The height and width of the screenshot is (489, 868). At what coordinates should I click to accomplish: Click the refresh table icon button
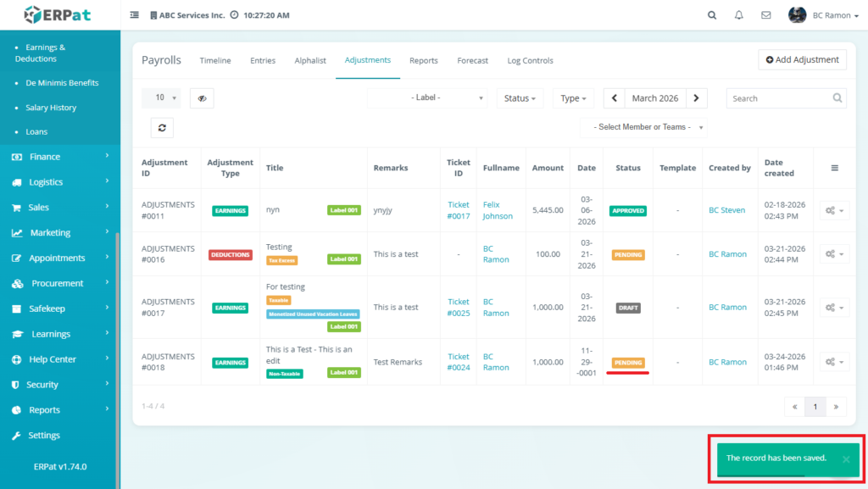pos(161,128)
